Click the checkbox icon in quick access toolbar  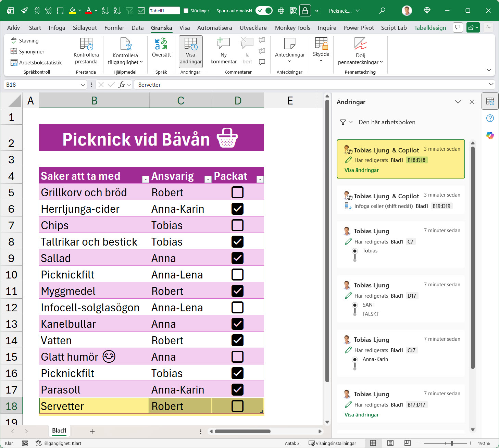pos(141,11)
